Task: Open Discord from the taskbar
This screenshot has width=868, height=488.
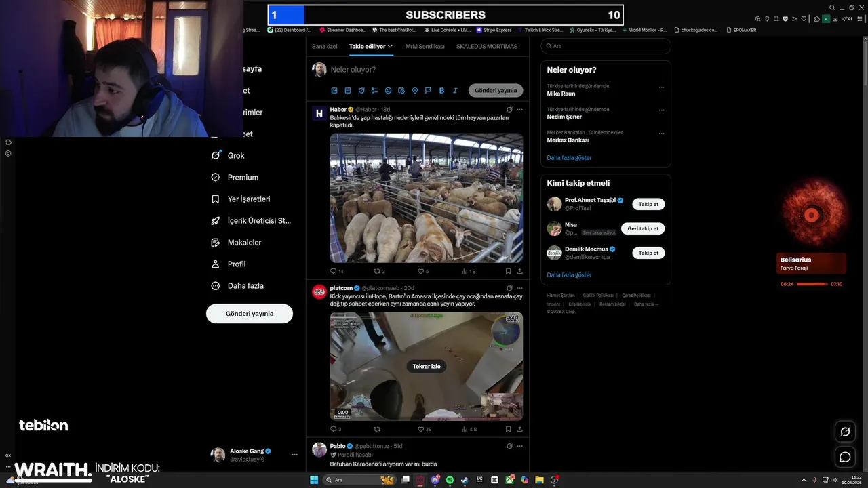Action: [435, 480]
